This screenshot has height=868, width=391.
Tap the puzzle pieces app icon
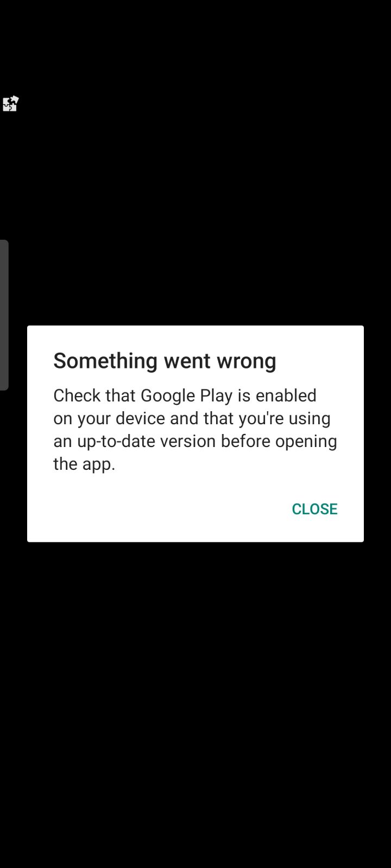(10, 103)
